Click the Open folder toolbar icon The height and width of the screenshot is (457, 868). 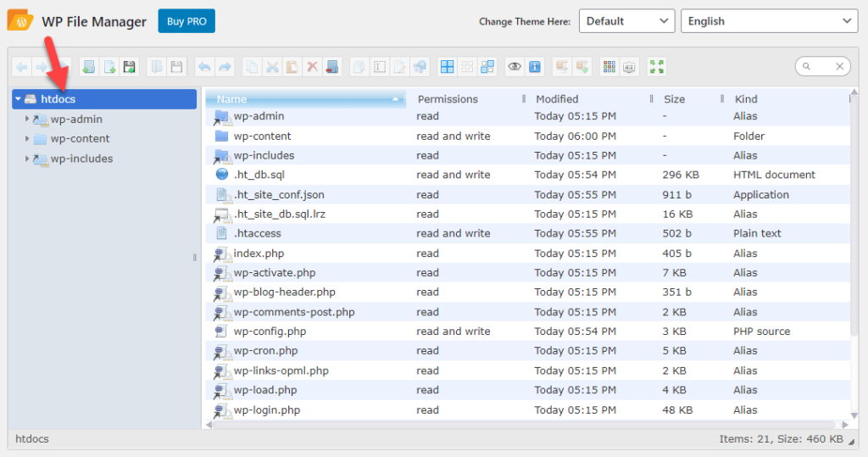tap(157, 67)
